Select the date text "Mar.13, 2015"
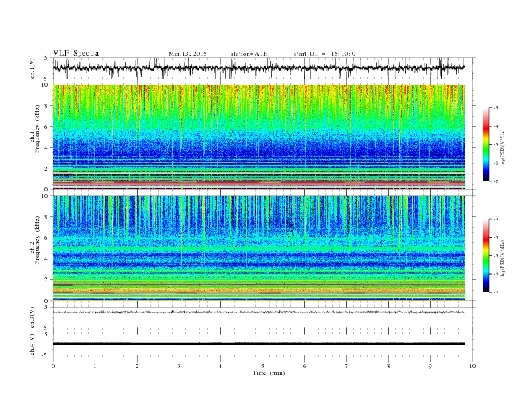This screenshot has width=532, height=411. point(187,54)
